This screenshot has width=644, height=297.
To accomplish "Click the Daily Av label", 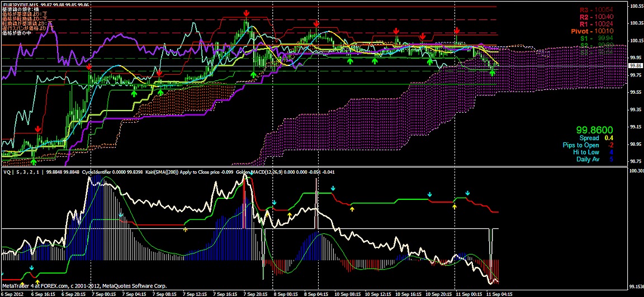I will pos(588,160).
